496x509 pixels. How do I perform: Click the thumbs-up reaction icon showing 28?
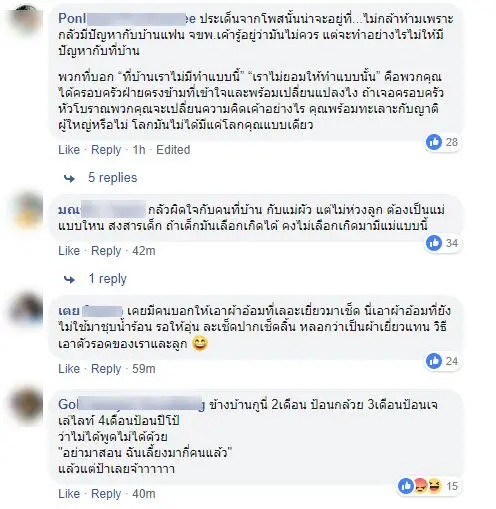434,142
